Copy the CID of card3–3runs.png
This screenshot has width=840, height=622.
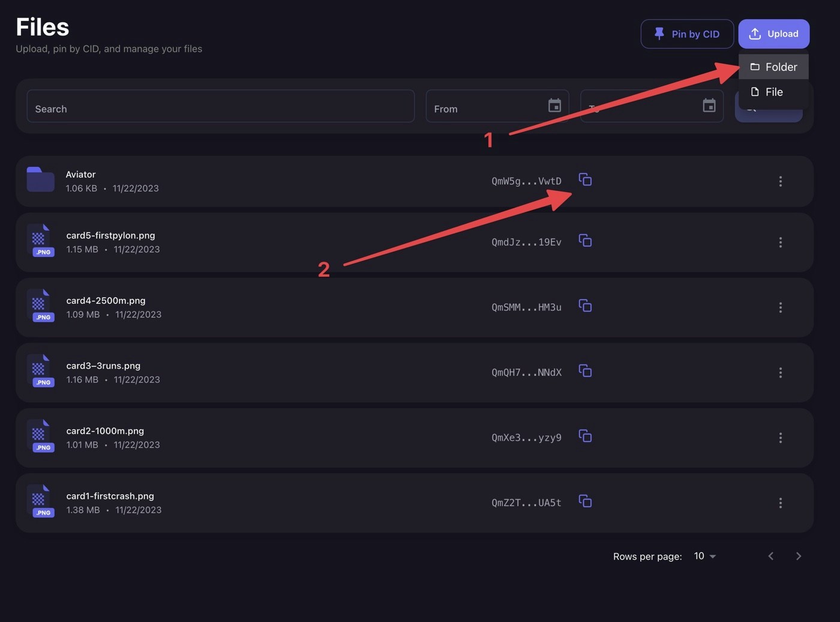click(585, 371)
